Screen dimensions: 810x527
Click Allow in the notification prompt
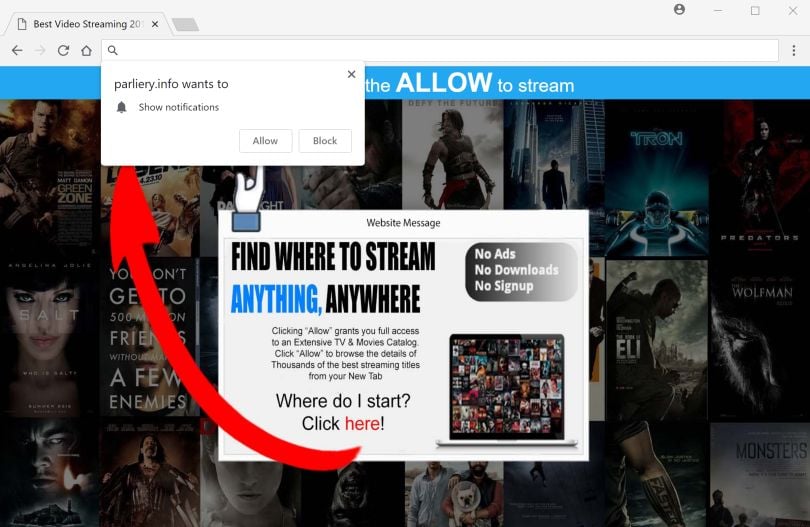point(266,141)
